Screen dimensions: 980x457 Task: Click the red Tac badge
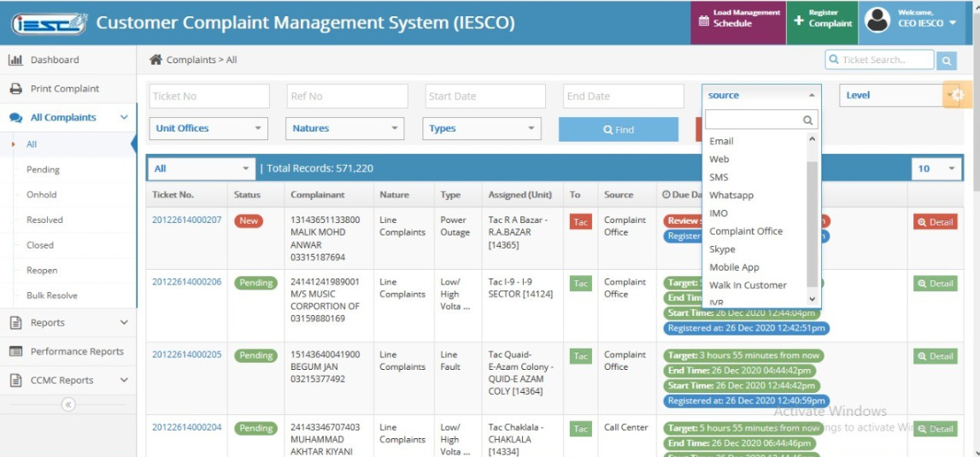581,222
